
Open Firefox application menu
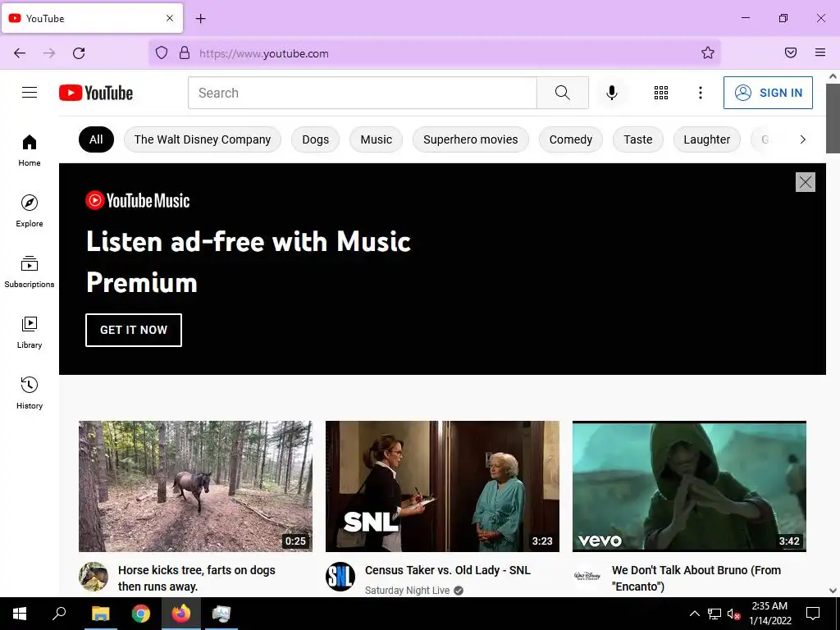[x=820, y=52]
